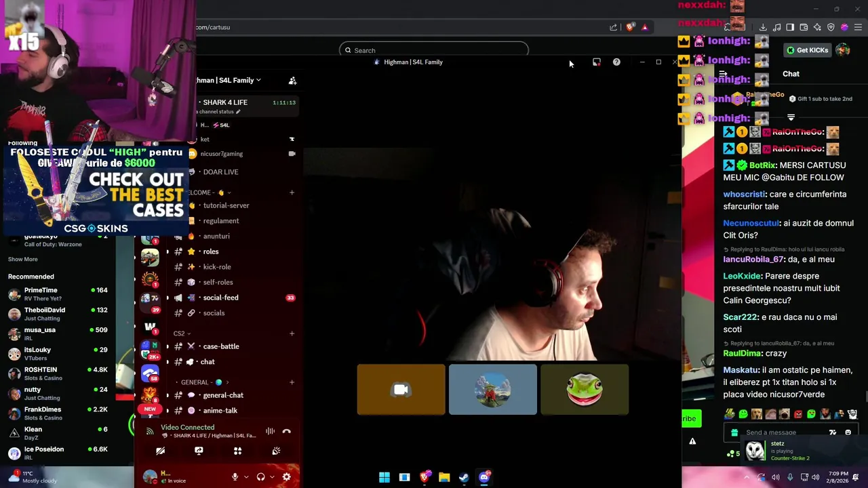Join the DOAR LIVE voice channel
This screenshot has width=868, height=488.
pos(220,172)
